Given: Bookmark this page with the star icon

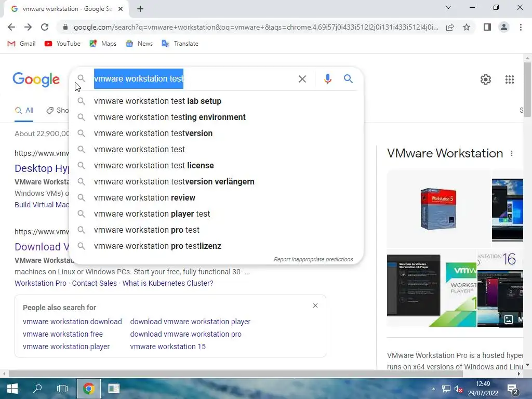Looking at the screenshot, I should (x=467, y=27).
